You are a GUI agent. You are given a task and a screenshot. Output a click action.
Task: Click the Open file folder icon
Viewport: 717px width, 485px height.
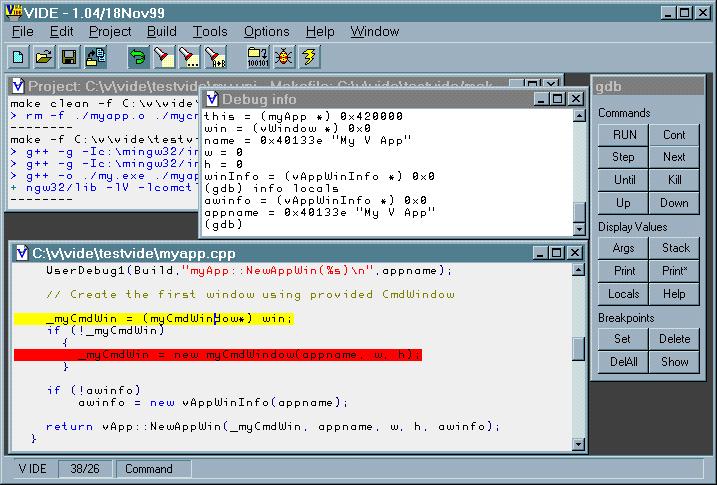coord(46,58)
